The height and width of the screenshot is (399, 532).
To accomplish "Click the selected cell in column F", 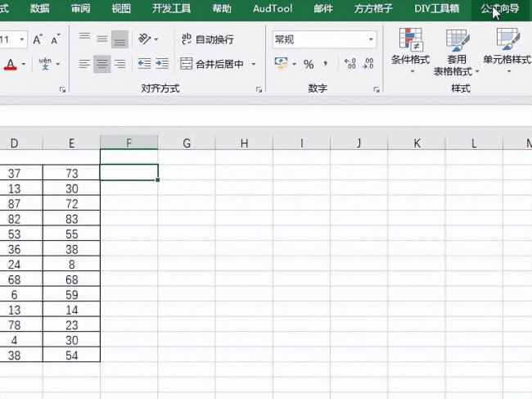I will coord(129,172).
